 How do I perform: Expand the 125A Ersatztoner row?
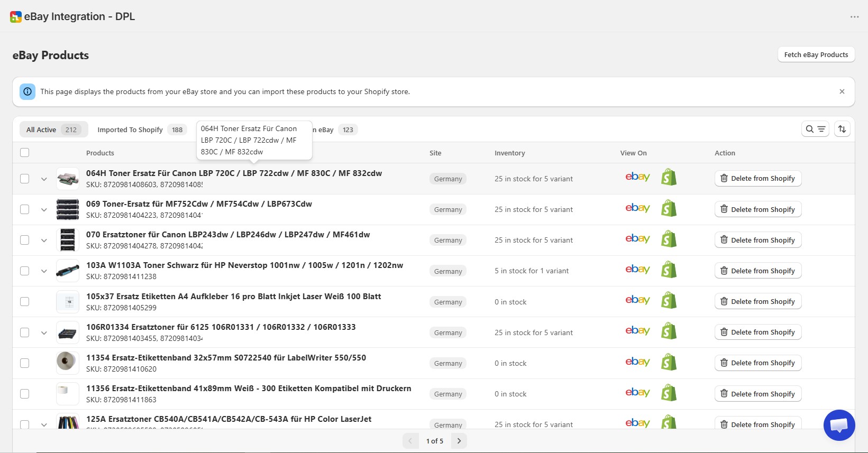click(x=44, y=424)
